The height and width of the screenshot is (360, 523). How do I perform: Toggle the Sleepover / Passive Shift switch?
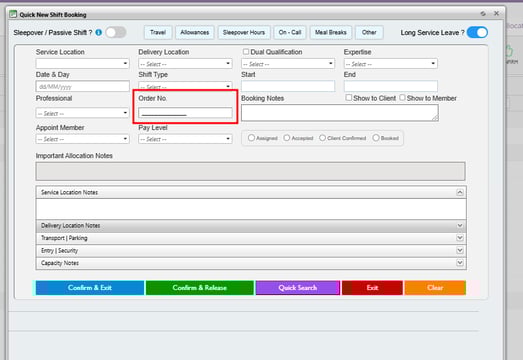click(116, 32)
